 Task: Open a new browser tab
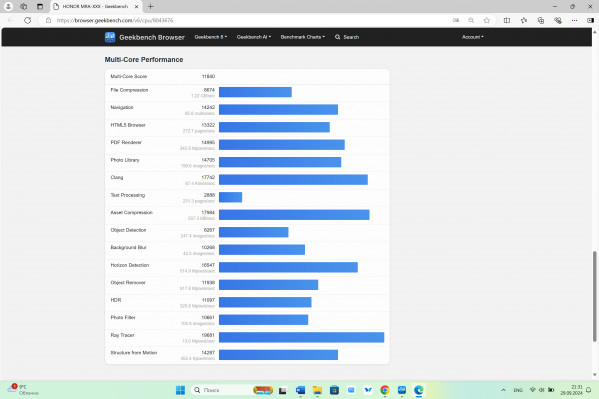[x=151, y=6]
